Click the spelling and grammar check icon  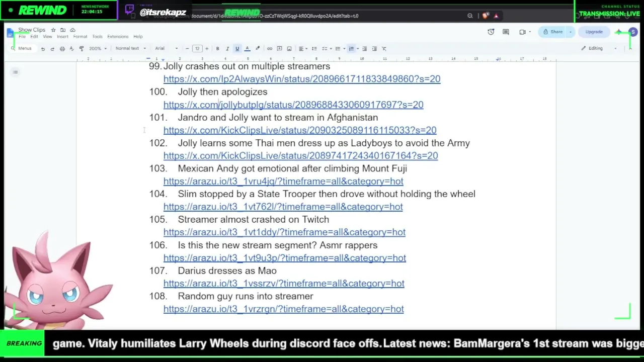click(71, 49)
